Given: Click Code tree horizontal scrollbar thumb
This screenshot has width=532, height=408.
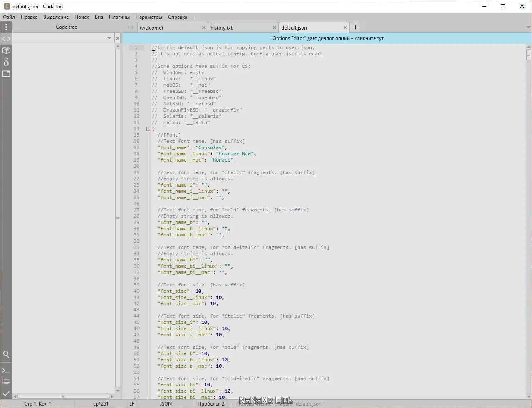Looking at the screenshot, I should point(63,396).
